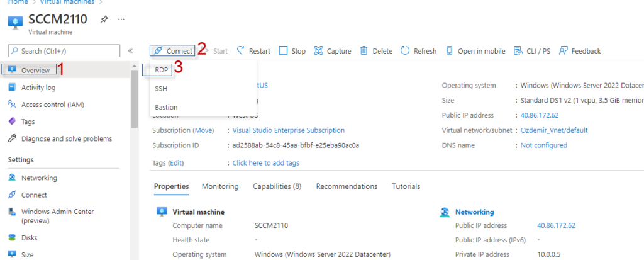Click the Overview monitor icon in sidebar
This screenshot has height=260, width=644.
click(x=12, y=70)
